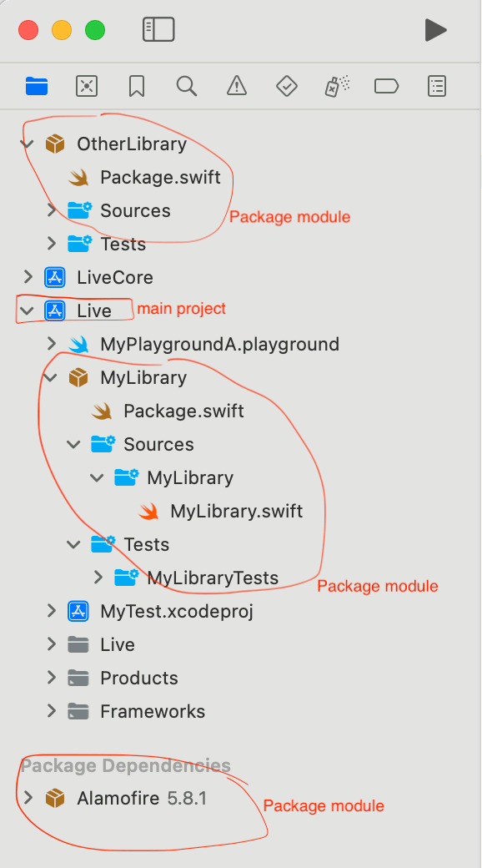Screen dimensions: 482x868
Task: Open the Project navigator folder icon
Action: pos(37,86)
